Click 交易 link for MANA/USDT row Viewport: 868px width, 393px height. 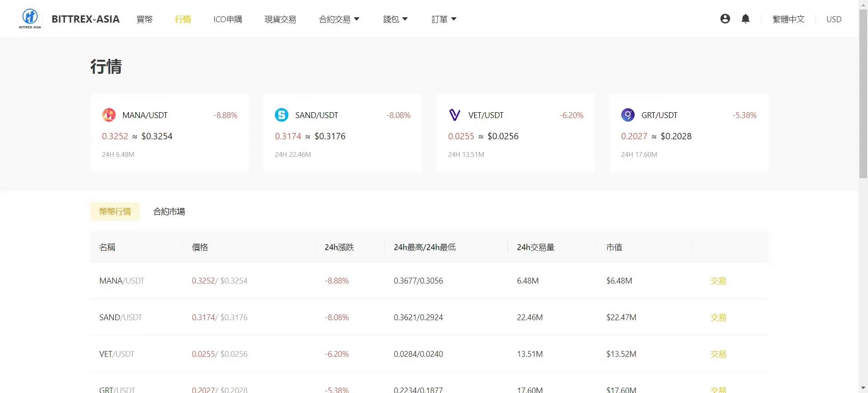click(x=718, y=281)
